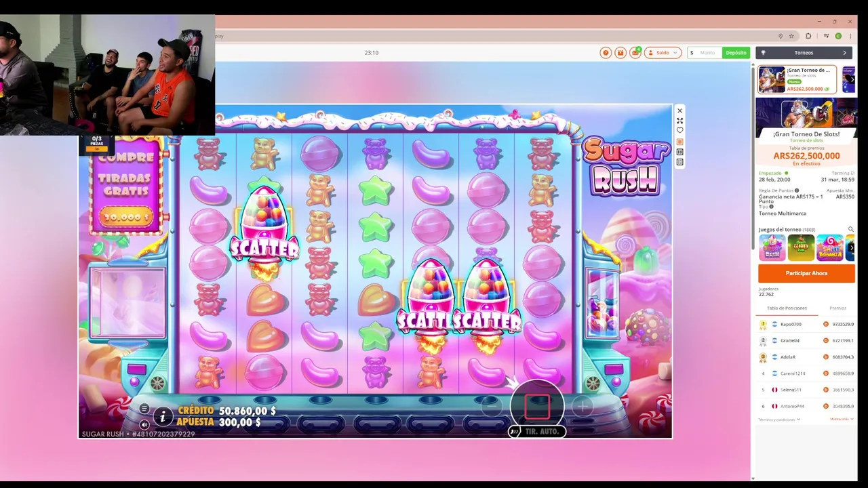Image resolution: width=868 pixels, height=488 pixels.
Task: Click the browser location pin icon
Action: 781,36
